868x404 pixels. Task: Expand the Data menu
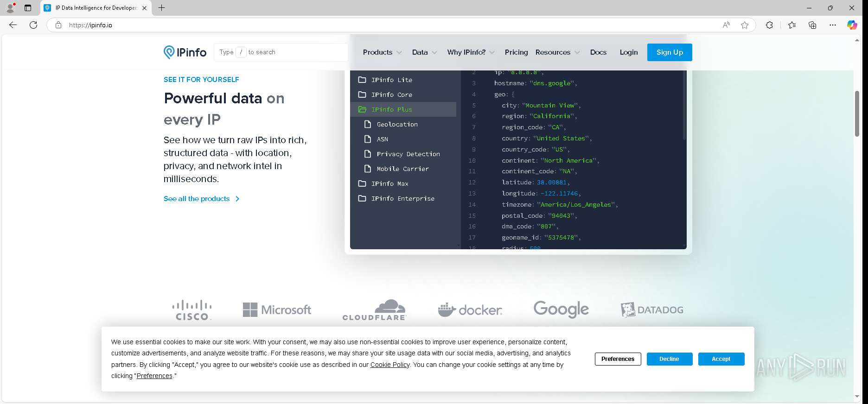424,52
